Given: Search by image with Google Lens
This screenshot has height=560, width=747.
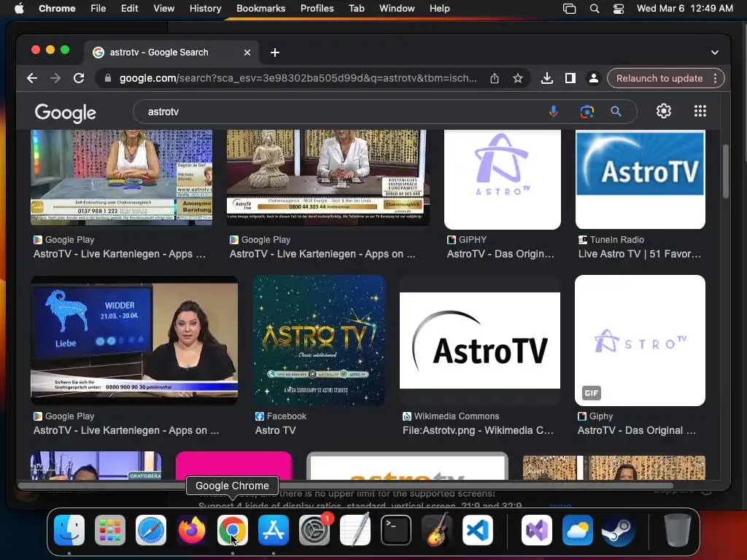Looking at the screenshot, I should tap(587, 112).
